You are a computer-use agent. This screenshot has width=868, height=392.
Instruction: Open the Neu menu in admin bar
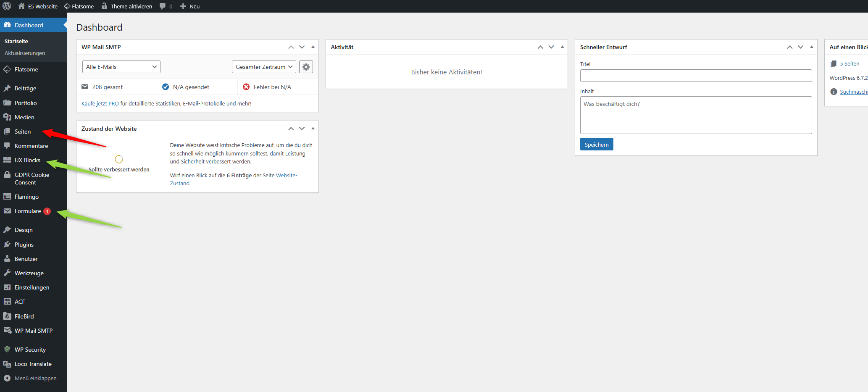190,6
